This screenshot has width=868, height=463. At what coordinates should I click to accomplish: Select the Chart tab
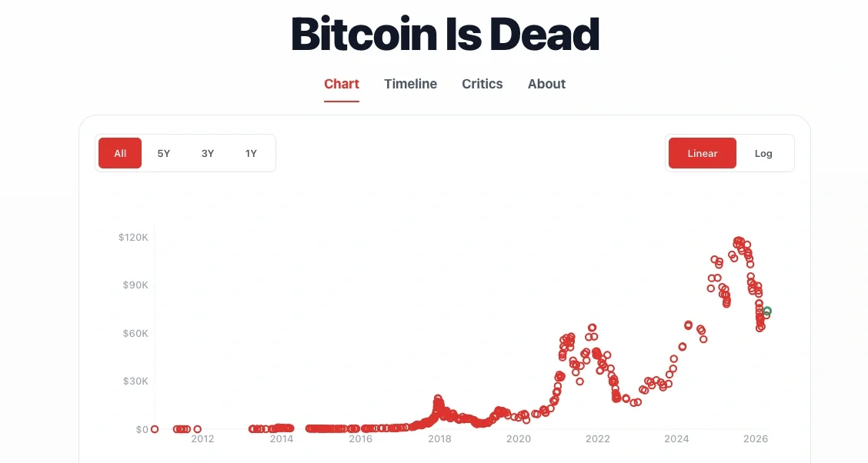tap(341, 84)
